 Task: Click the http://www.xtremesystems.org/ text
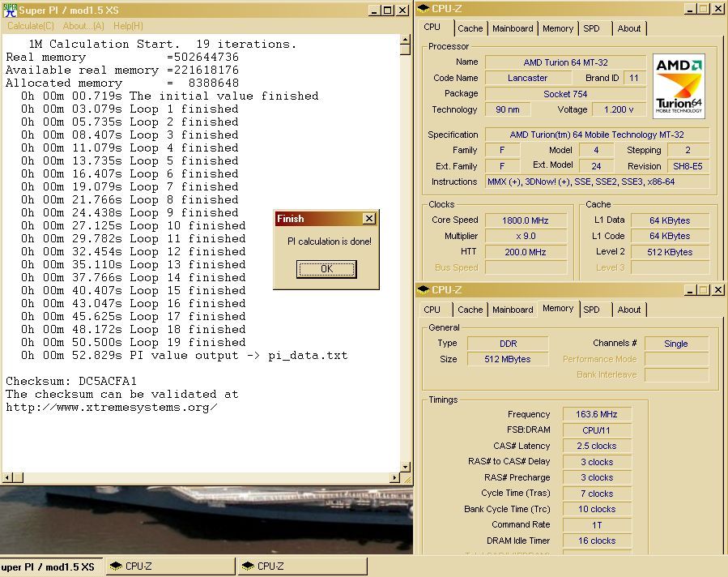[x=112, y=408]
